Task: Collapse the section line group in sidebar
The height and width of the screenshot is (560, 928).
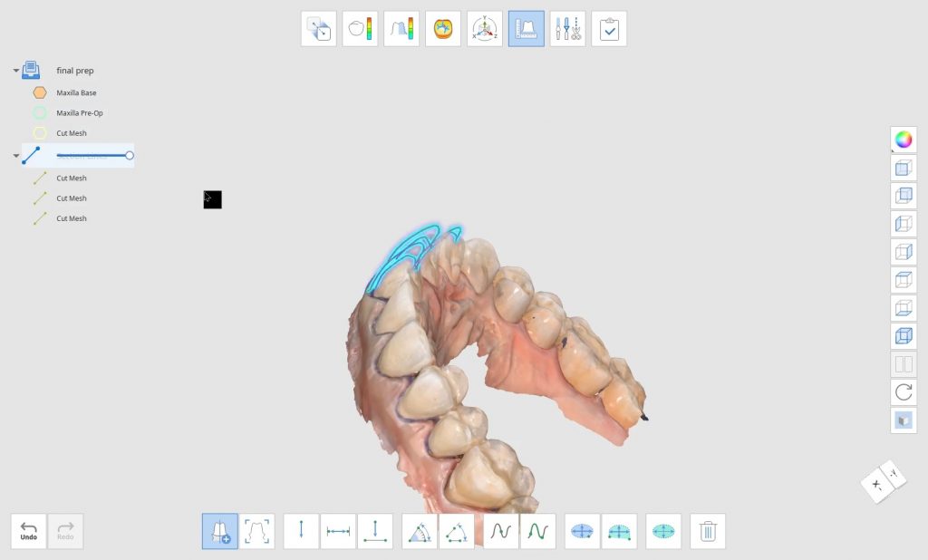Action: (15, 155)
